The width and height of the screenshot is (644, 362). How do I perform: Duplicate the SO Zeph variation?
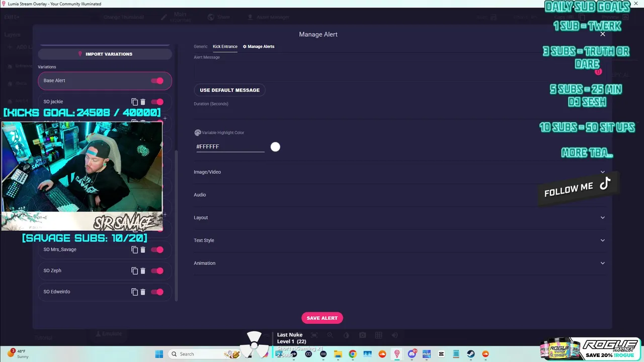pyautogui.click(x=134, y=270)
